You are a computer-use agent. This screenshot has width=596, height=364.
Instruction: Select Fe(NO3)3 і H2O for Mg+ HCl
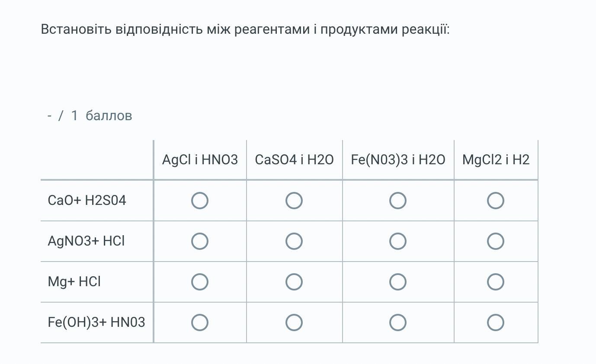(398, 282)
